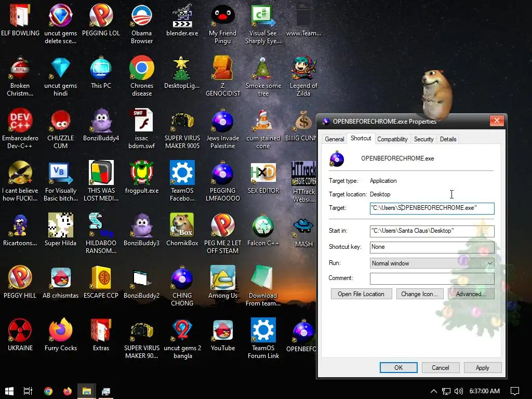The image size is (532, 399).
Task: Switch to the Shortcut tab
Action: coord(361,138)
